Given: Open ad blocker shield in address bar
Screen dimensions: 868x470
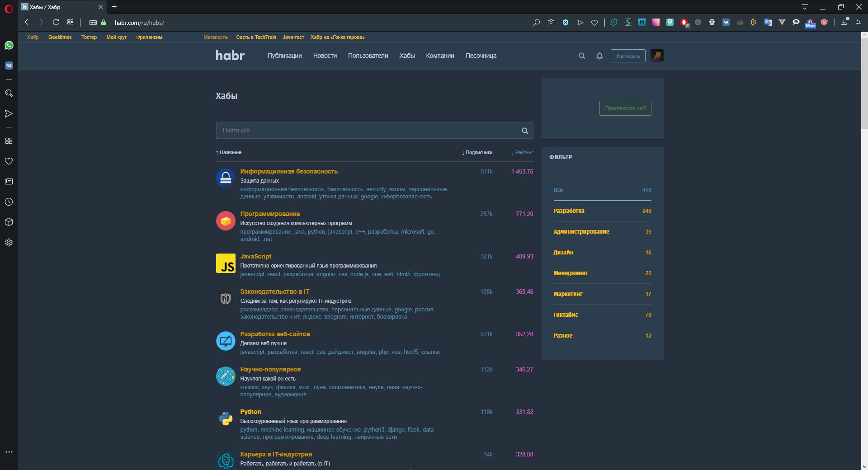Looking at the screenshot, I should [x=566, y=22].
